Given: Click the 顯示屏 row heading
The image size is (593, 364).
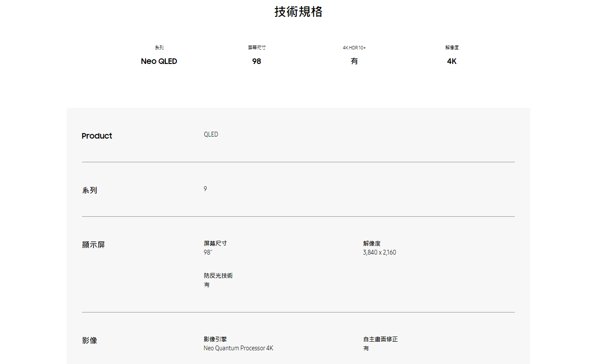Looking at the screenshot, I should tap(94, 245).
